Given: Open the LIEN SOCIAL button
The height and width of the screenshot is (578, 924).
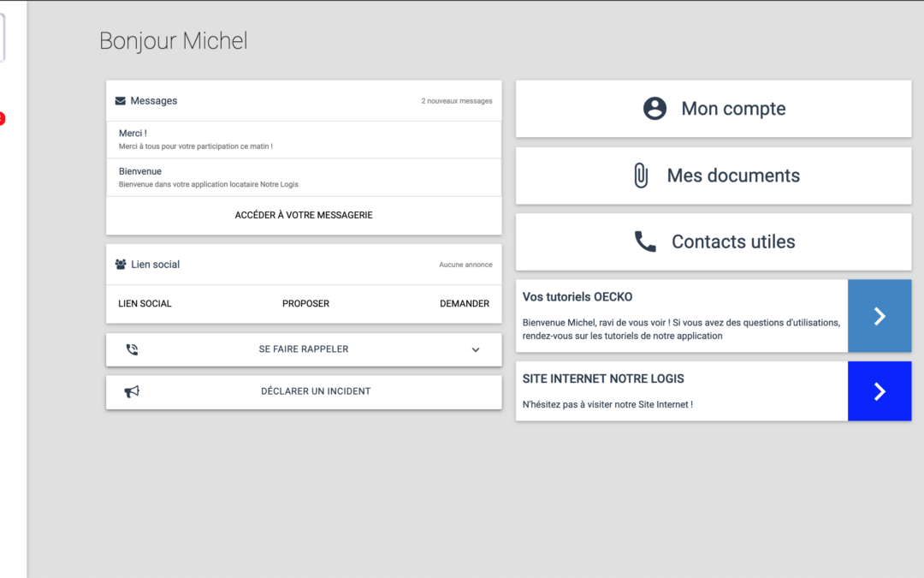Looking at the screenshot, I should coord(145,304).
